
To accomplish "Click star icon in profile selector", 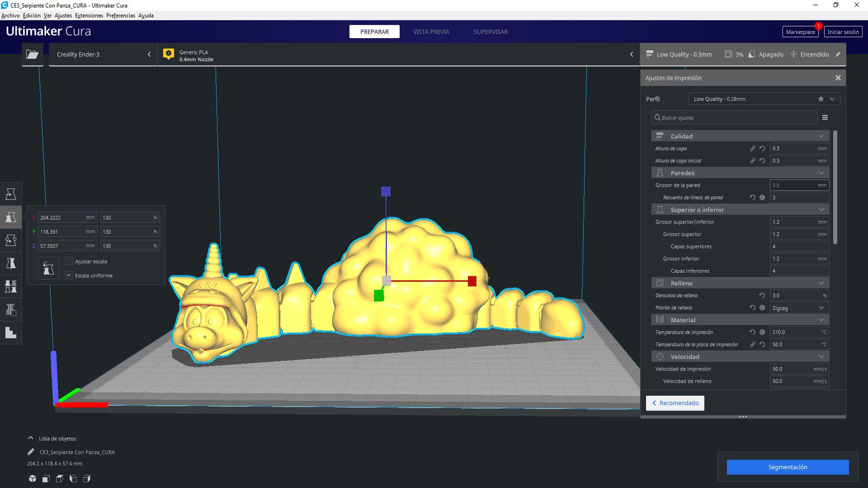I will click(821, 99).
